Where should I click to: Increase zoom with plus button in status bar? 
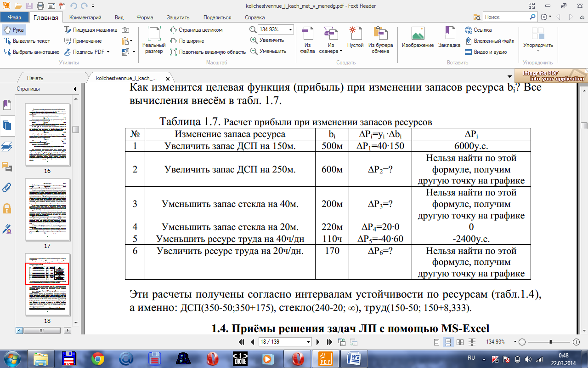pos(577,342)
